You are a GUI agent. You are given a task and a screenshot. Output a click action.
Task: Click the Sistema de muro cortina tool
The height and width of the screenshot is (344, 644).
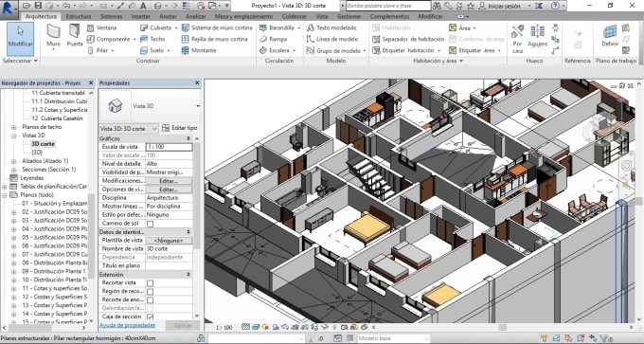(x=217, y=27)
